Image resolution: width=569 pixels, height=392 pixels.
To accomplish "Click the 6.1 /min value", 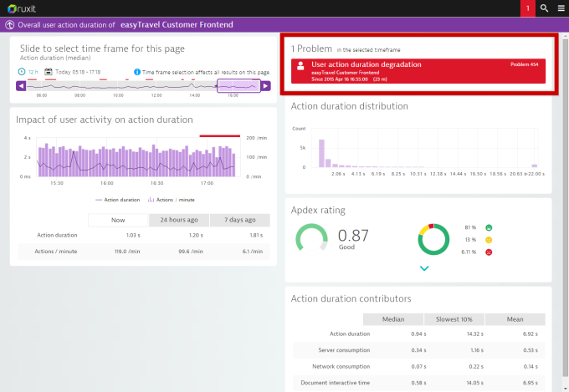I will click(252, 252).
